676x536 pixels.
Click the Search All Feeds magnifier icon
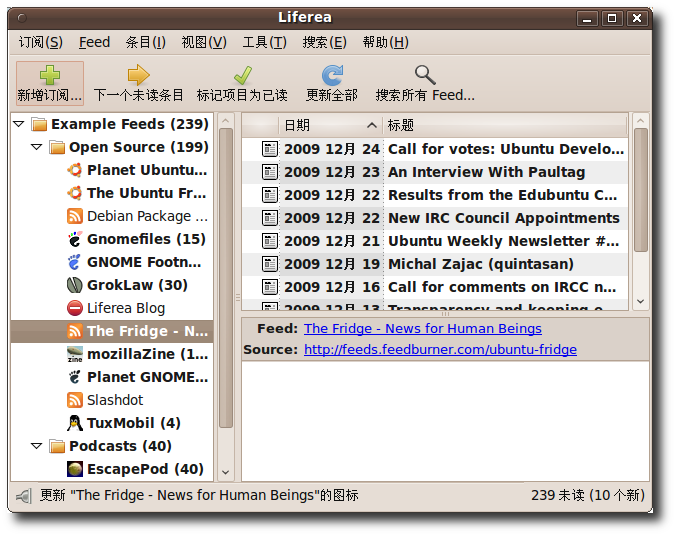point(425,75)
